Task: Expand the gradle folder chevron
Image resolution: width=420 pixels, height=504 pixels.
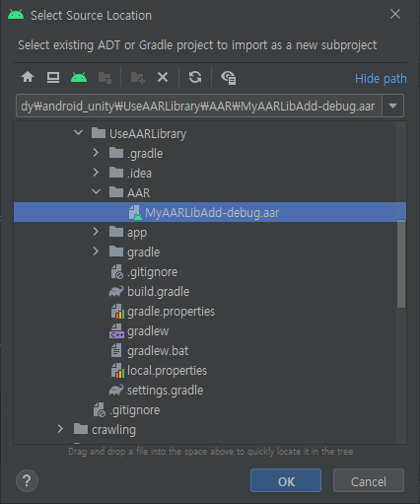Action: point(96,252)
